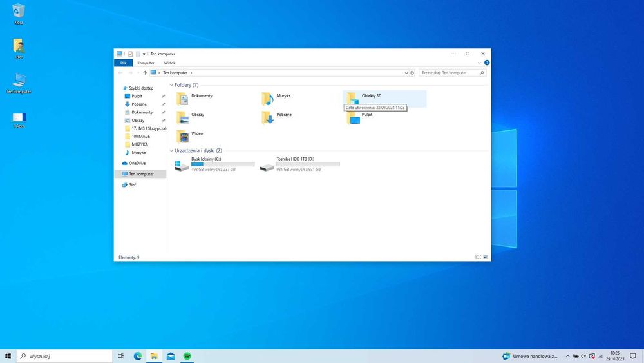Click the Elementy: 9 status bar text

(129, 257)
